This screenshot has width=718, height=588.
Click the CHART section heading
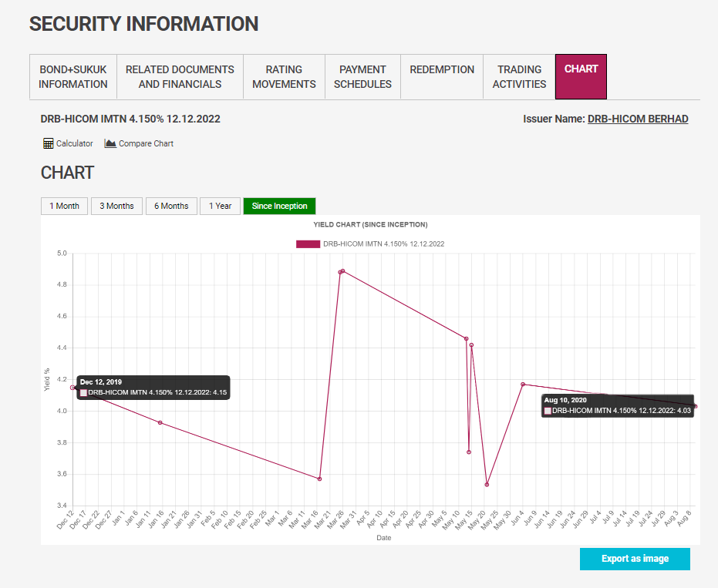click(x=67, y=173)
